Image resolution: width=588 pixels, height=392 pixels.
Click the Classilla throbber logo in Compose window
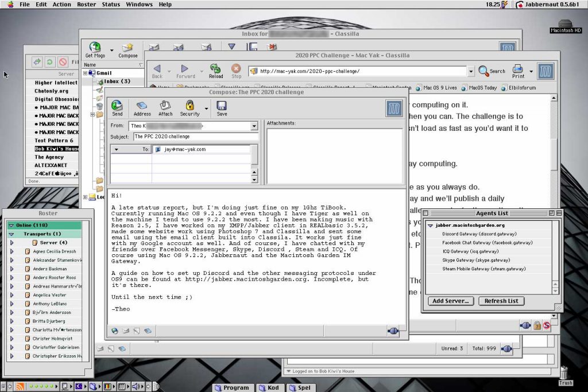394,108
